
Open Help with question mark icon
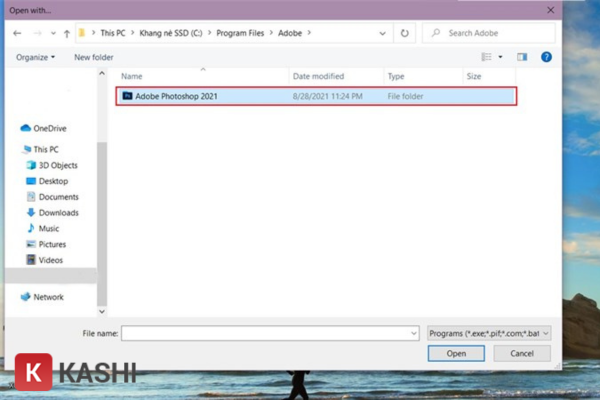click(546, 57)
